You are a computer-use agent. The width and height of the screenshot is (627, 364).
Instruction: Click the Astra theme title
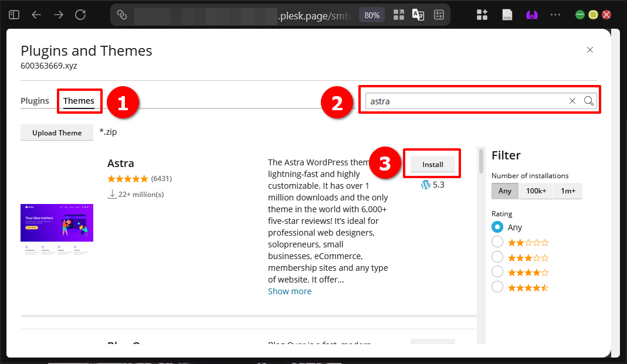pyautogui.click(x=120, y=164)
